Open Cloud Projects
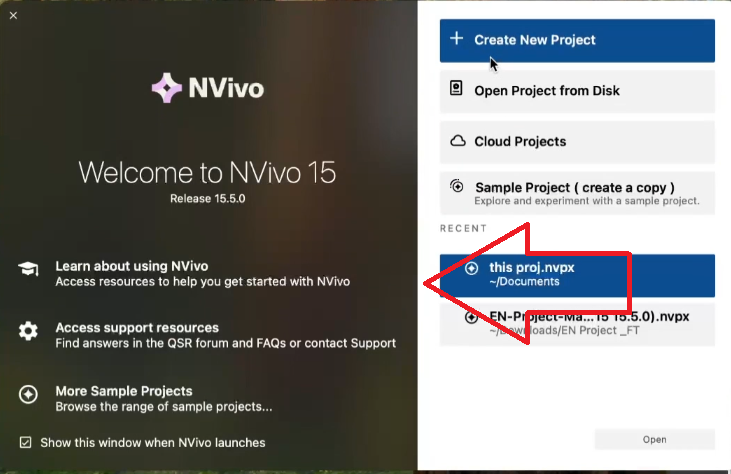Screen dimensions: 731x474 577,142
